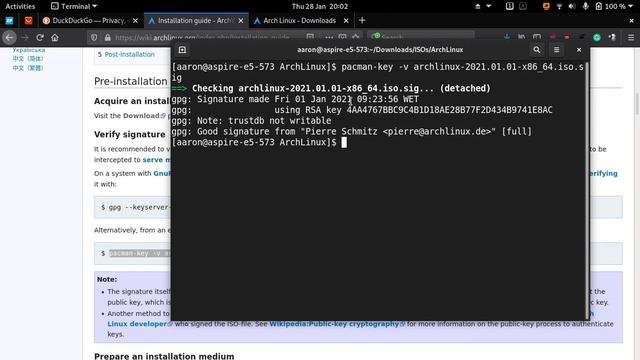640x360 pixels.
Task: Reload the page in Firefox
Action: pos(40,38)
